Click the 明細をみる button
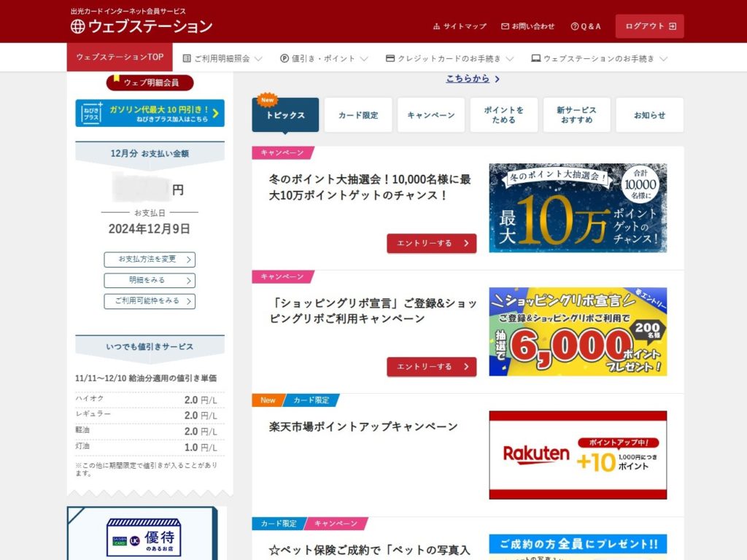The image size is (747, 560). click(x=150, y=281)
